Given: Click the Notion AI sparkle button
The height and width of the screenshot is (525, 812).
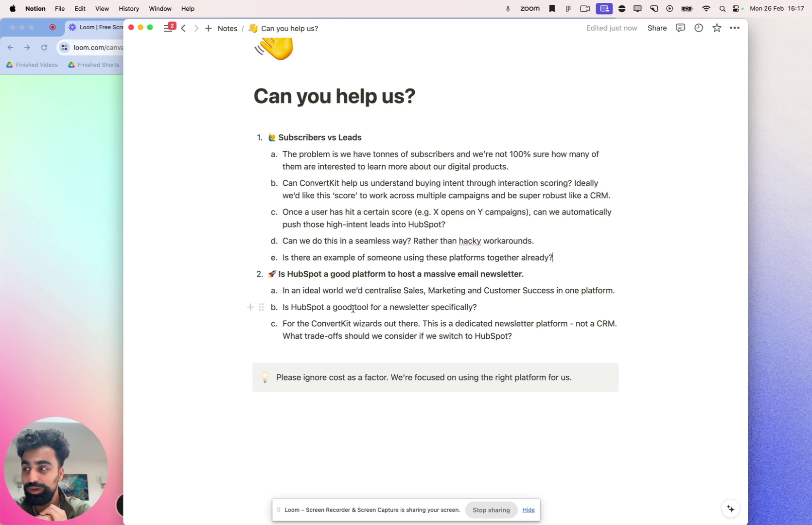Looking at the screenshot, I should [x=730, y=508].
